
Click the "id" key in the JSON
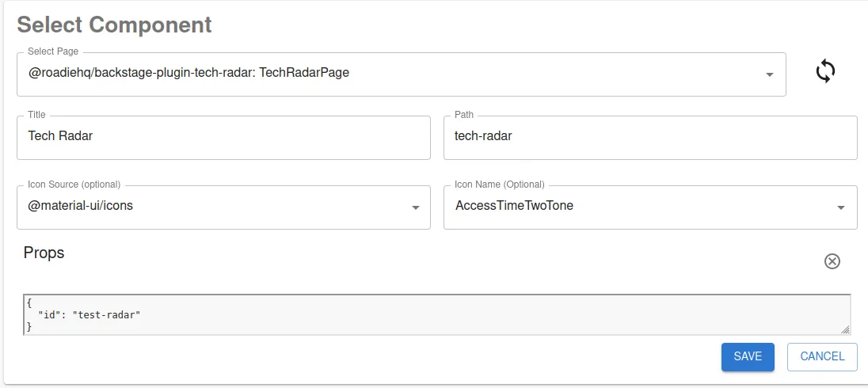coord(50,315)
